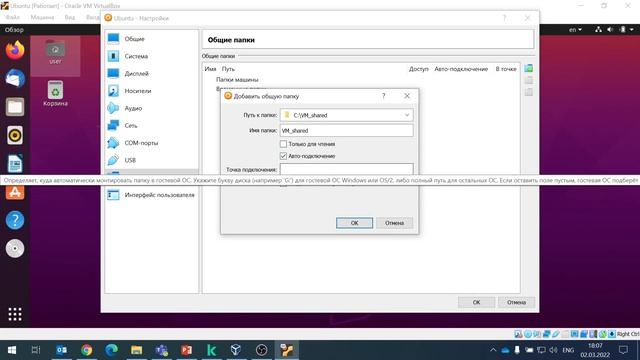Click the Ubuntu volume icon in top bar

point(610,29)
